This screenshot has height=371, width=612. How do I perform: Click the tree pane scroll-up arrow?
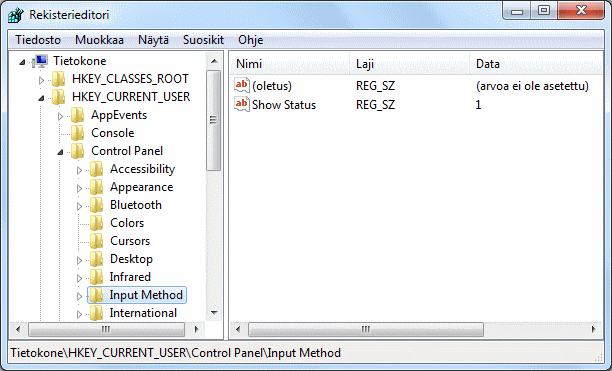[214, 61]
